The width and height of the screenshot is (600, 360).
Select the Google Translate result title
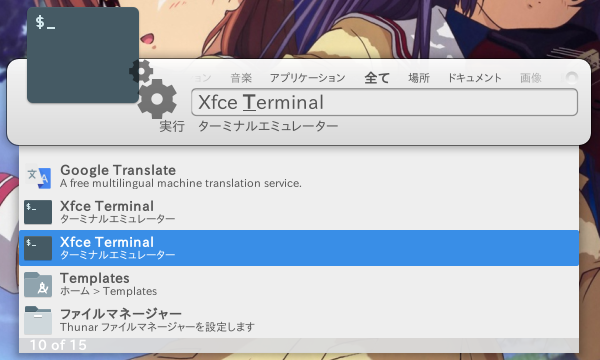118,170
